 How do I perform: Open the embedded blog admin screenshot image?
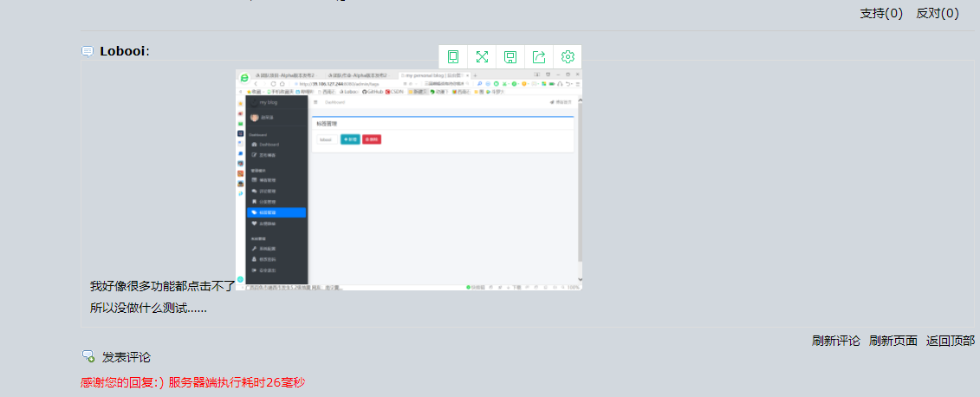click(409, 179)
